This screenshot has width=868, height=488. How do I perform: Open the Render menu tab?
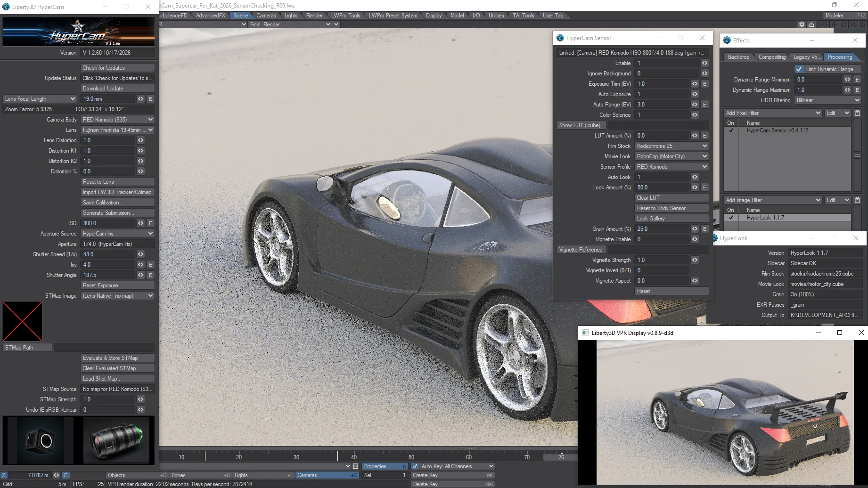(314, 16)
